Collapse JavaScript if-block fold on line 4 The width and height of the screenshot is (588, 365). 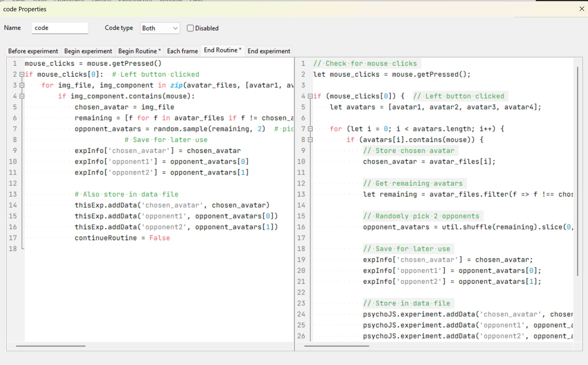(310, 96)
